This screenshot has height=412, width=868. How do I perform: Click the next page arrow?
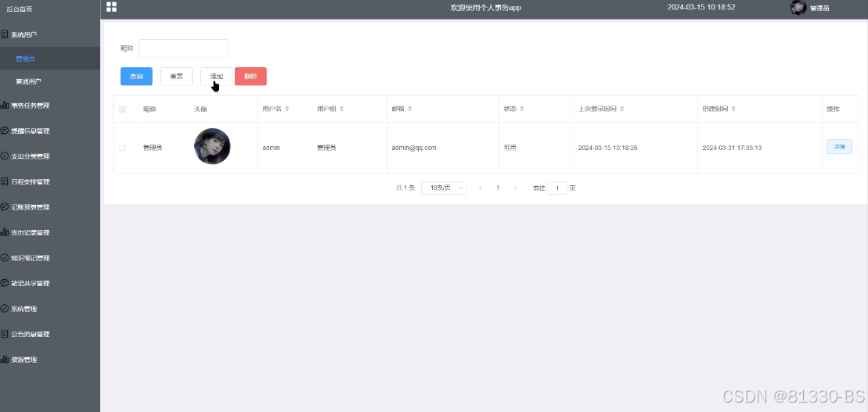515,188
